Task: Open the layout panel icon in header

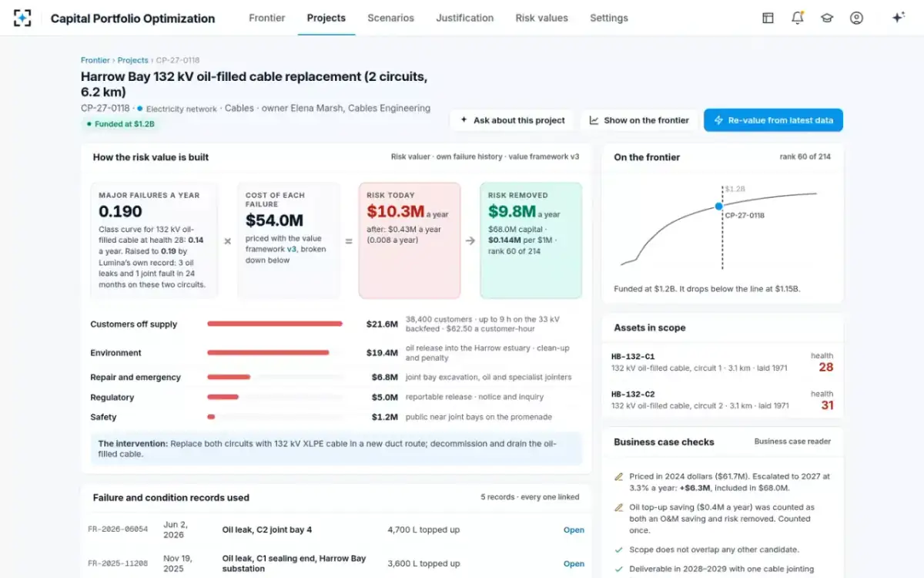Action: coord(768,18)
